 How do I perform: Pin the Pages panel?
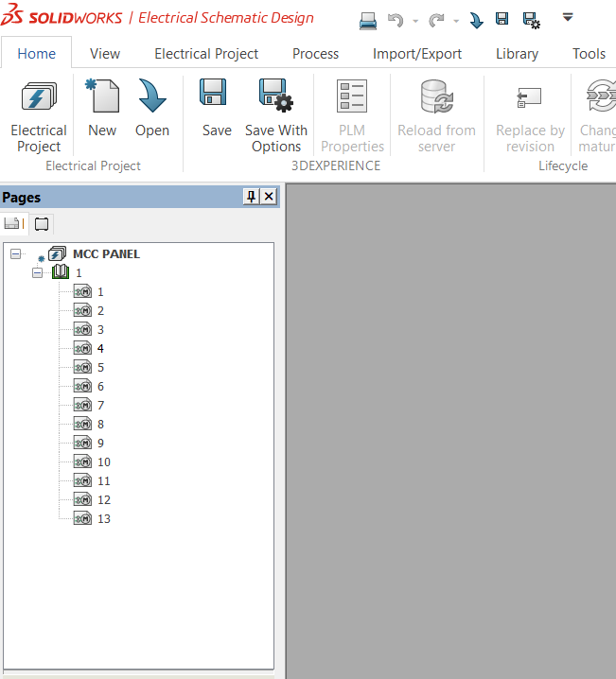(x=252, y=197)
